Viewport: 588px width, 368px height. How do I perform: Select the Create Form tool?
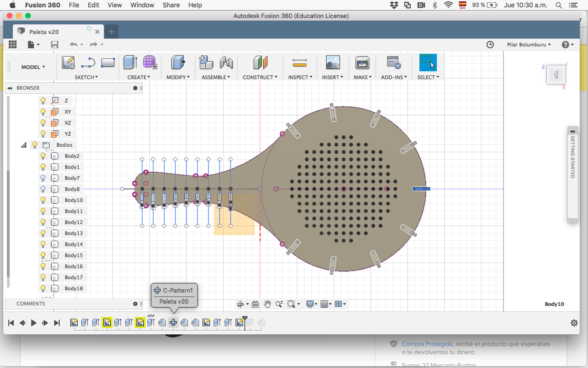150,63
